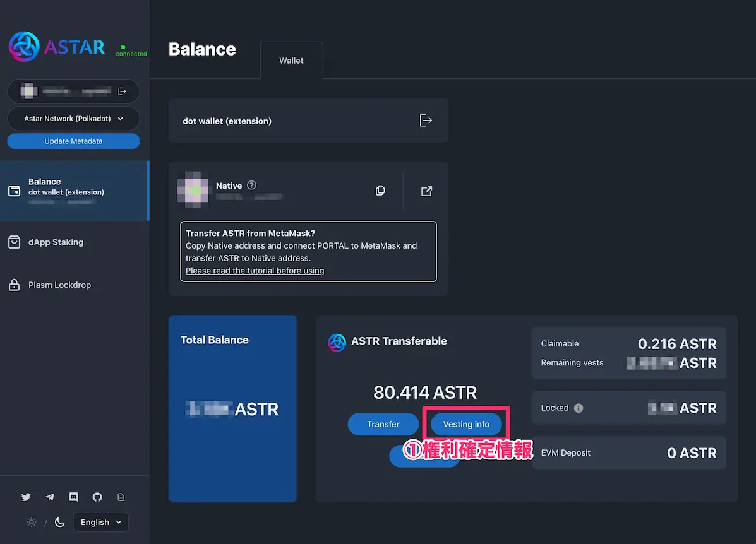Click the Total Balance heading
This screenshot has width=756, height=544.
click(x=215, y=340)
